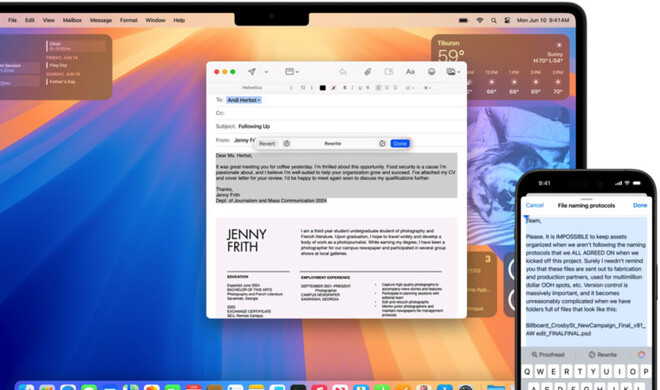The image size is (660, 390).
Task: Toggle Bold formatting in format bar
Action: pos(345,88)
